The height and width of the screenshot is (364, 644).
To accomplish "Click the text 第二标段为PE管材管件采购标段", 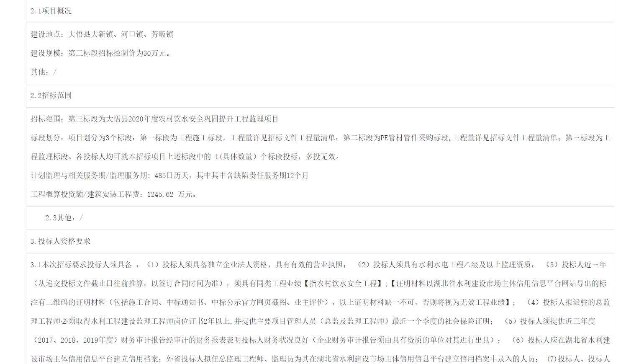I will (x=395, y=138).
